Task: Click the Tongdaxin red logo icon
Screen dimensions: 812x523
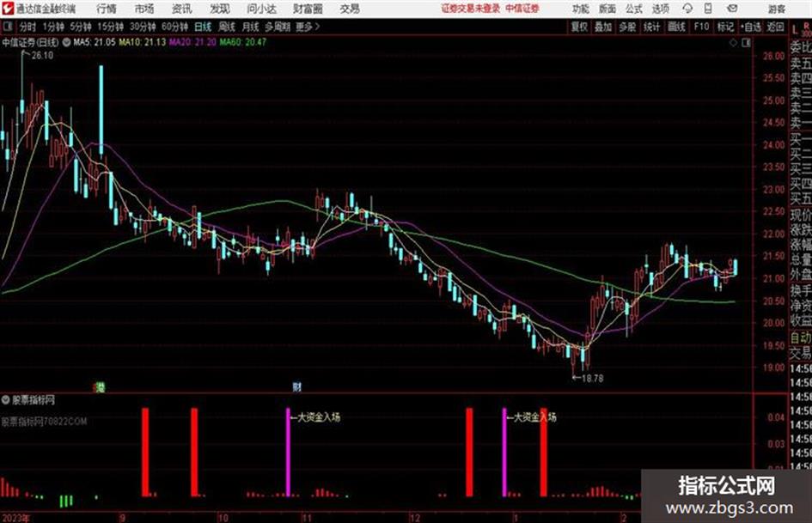Action: pyautogui.click(x=8, y=9)
